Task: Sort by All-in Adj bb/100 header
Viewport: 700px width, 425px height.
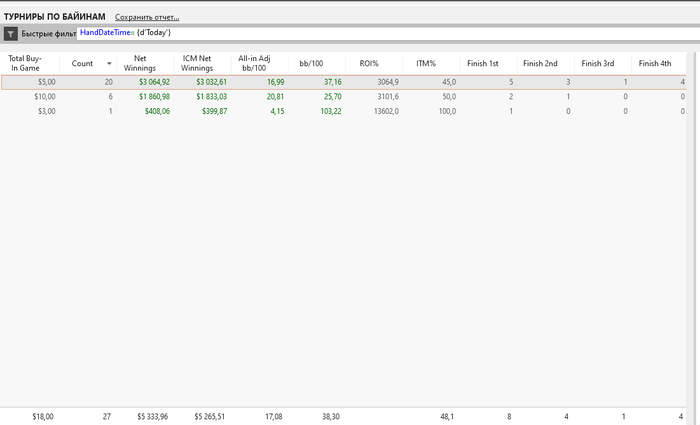Action: (254, 63)
